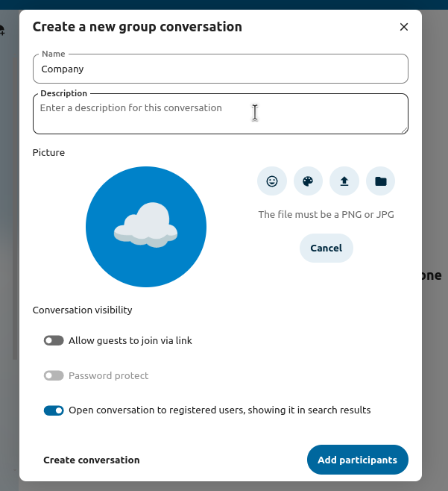Enable the Allow guests to join switch
The image size is (448, 491).
coord(54,341)
